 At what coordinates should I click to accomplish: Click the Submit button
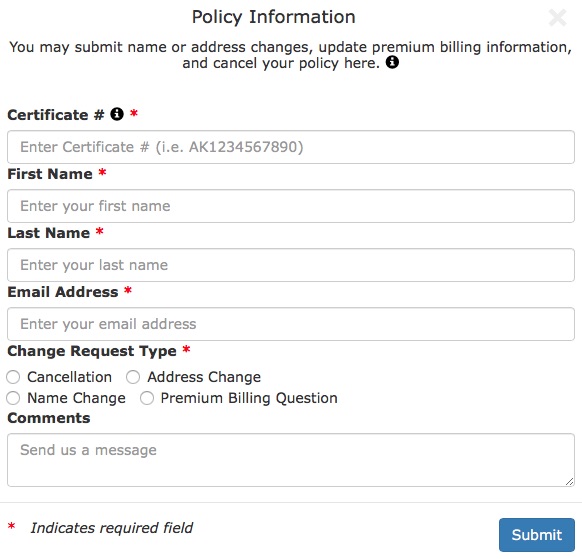[537, 535]
